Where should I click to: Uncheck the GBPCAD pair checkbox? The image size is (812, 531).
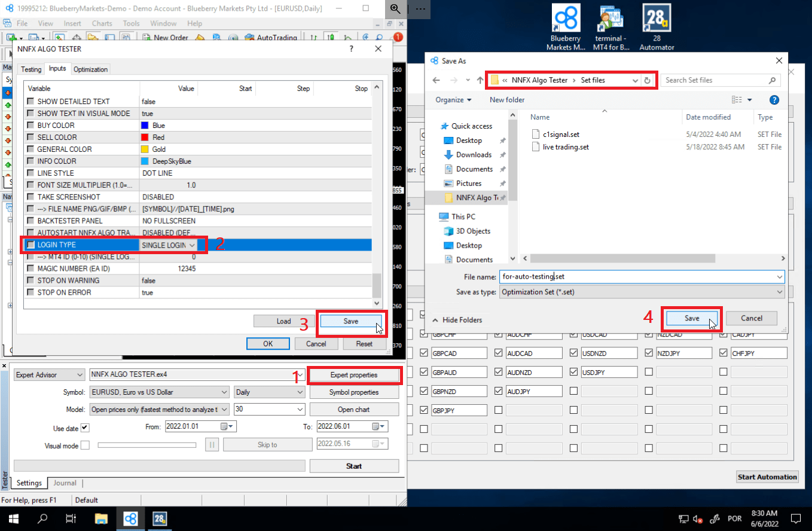coord(423,353)
